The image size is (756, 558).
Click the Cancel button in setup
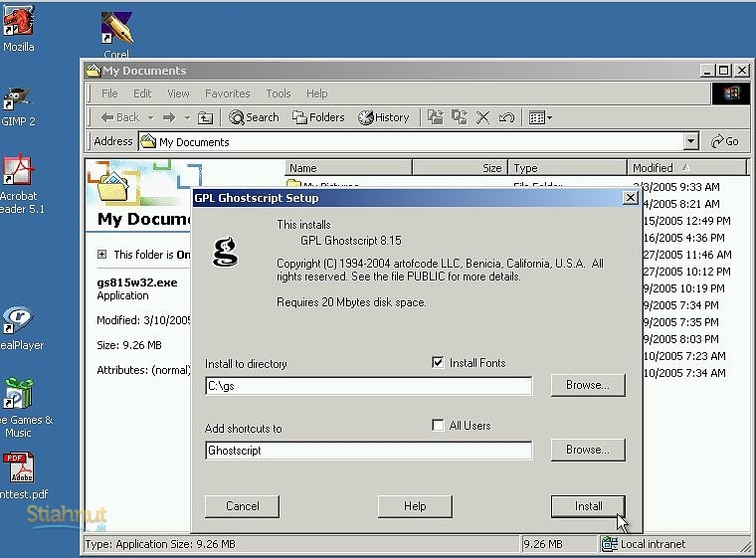[242, 506]
